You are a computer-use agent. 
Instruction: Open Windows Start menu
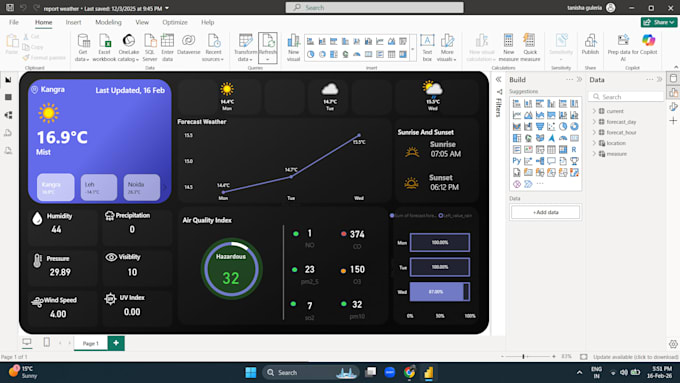point(251,372)
